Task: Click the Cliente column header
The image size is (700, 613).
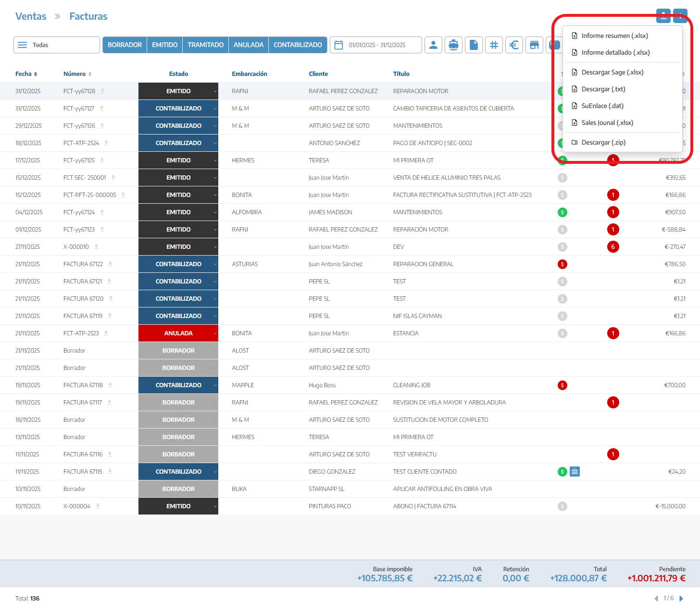Action: pos(318,74)
